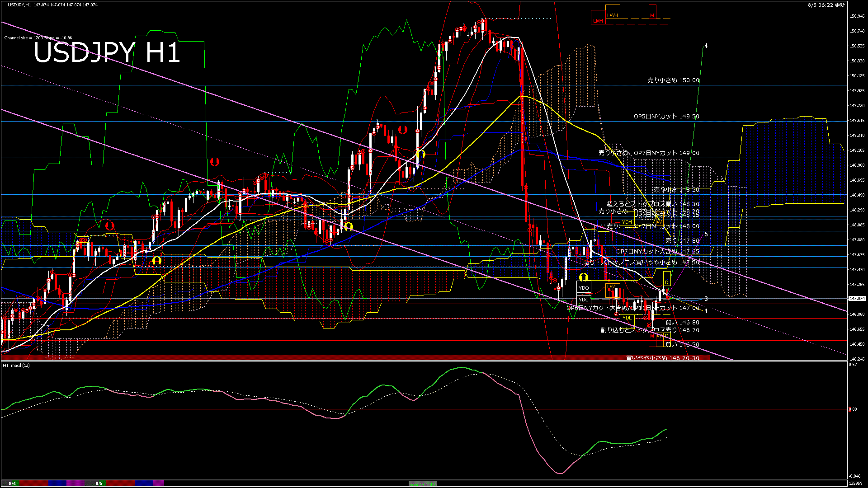Select the '買い 146.50' label
The height and width of the screenshot is (488, 868).
point(682,344)
